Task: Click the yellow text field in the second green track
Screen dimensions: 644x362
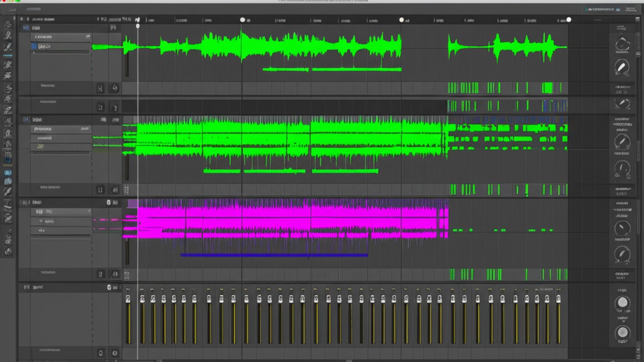Action: 41,146
